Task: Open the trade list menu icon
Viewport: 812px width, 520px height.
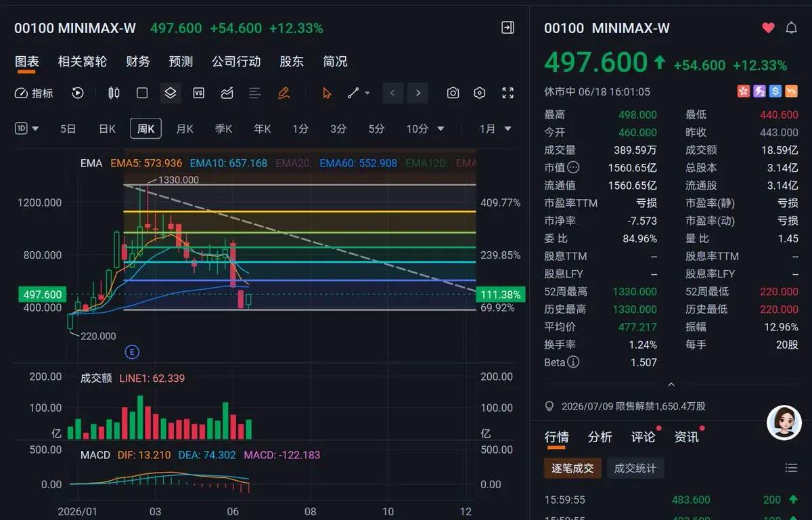Action: coord(791,468)
